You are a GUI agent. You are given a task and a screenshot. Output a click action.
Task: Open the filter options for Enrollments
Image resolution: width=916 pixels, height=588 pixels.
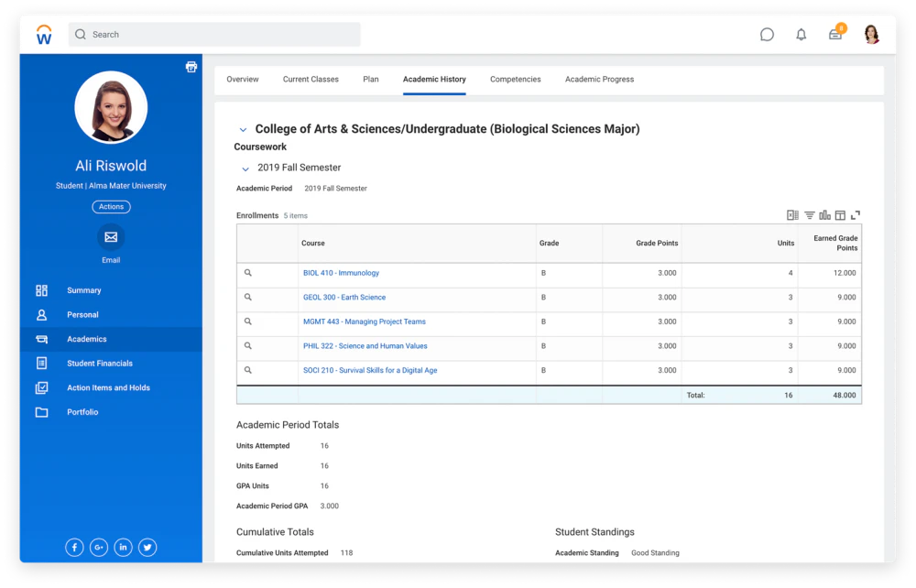tap(809, 214)
